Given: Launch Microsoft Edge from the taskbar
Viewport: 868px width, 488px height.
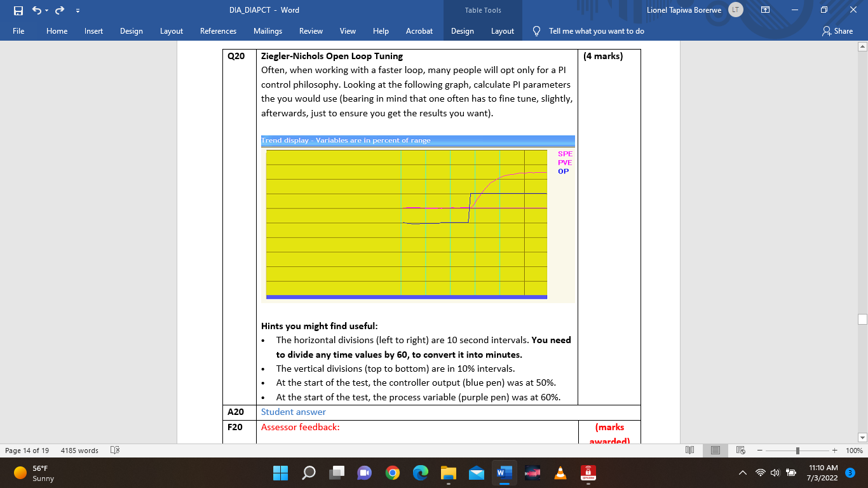Looking at the screenshot, I should pos(421,473).
